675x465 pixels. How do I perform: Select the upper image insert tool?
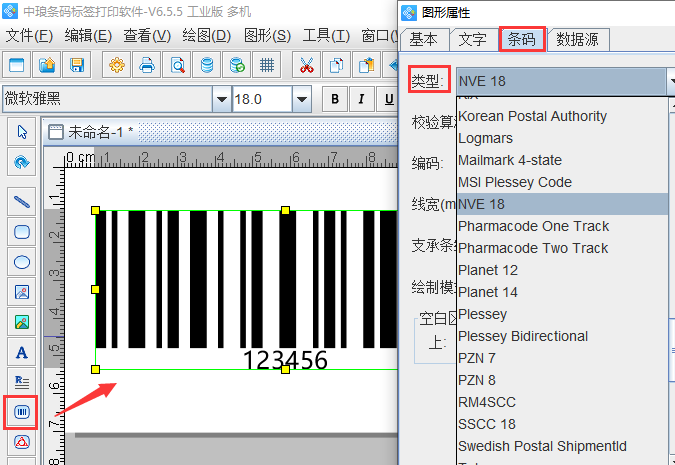click(x=22, y=292)
